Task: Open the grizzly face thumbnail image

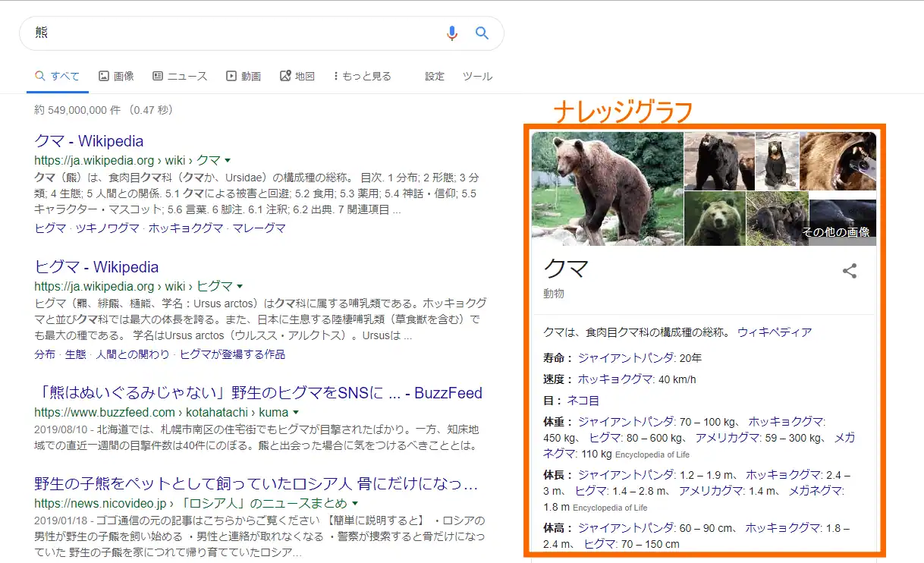Action: pyautogui.click(x=714, y=219)
